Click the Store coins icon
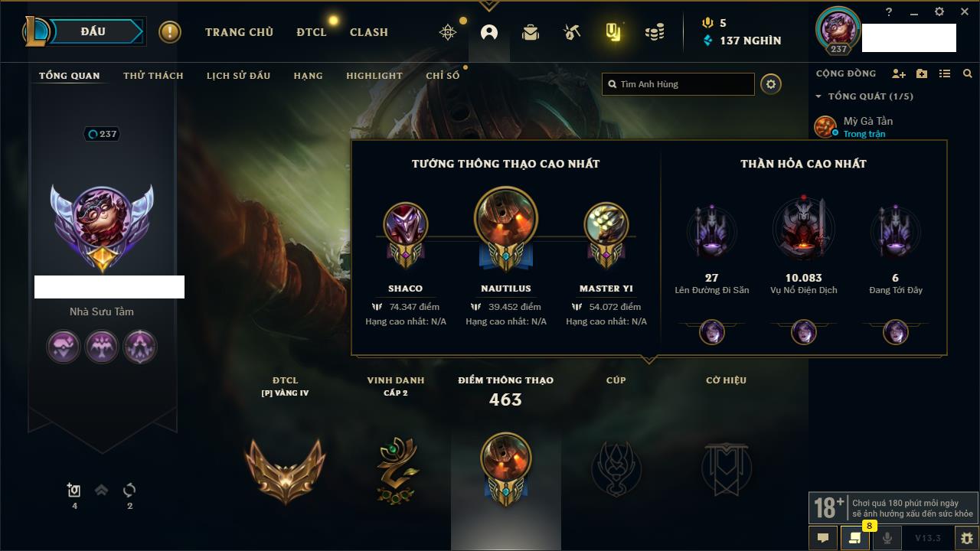 coord(655,32)
